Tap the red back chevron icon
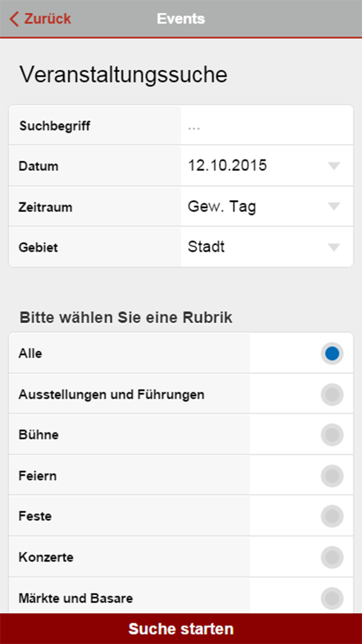This screenshot has width=362, height=644. pyautogui.click(x=14, y=19)
